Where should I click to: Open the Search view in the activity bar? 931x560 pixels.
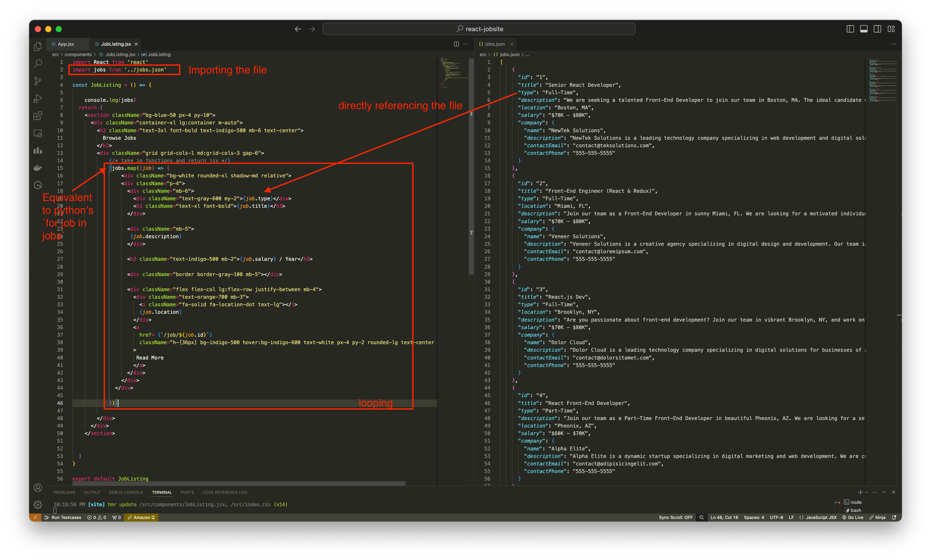(x=38, y=64)
